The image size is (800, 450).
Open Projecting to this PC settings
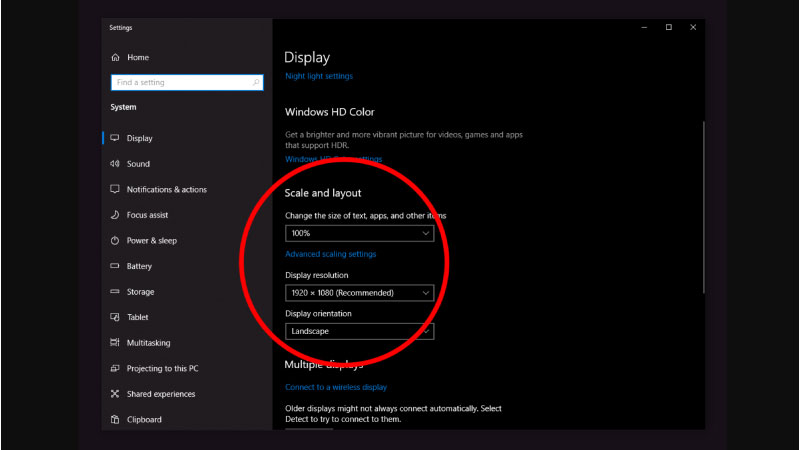[160, 369]
